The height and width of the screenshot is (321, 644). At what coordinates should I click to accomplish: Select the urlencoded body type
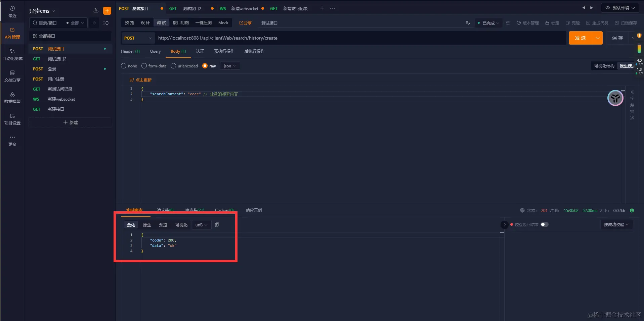point(184,66)
